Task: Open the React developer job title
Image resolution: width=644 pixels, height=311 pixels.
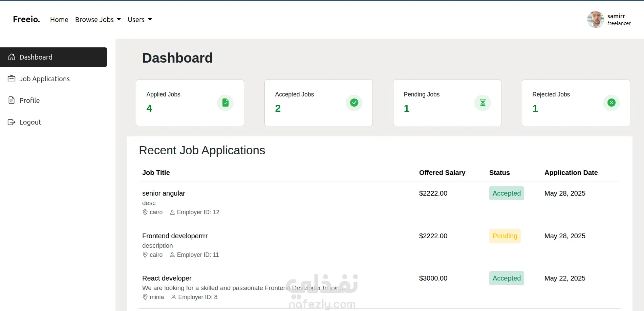Action: point(167,278)
